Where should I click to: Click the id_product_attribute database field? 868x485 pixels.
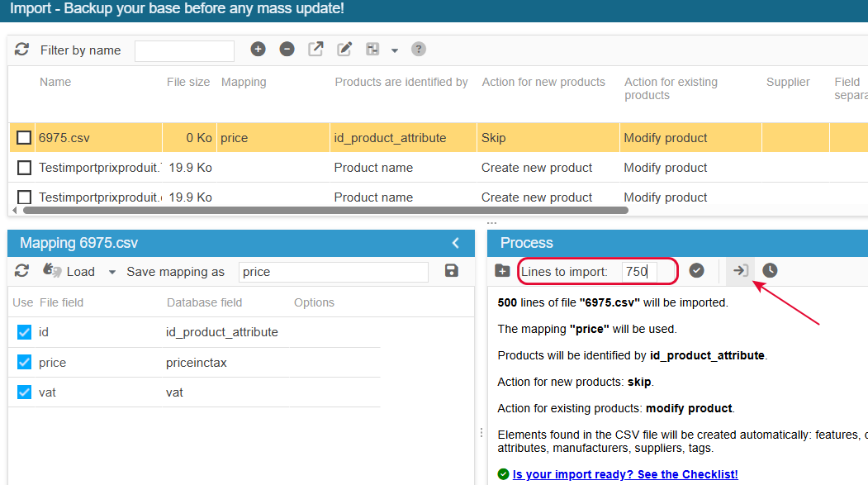tap(222, 332)
